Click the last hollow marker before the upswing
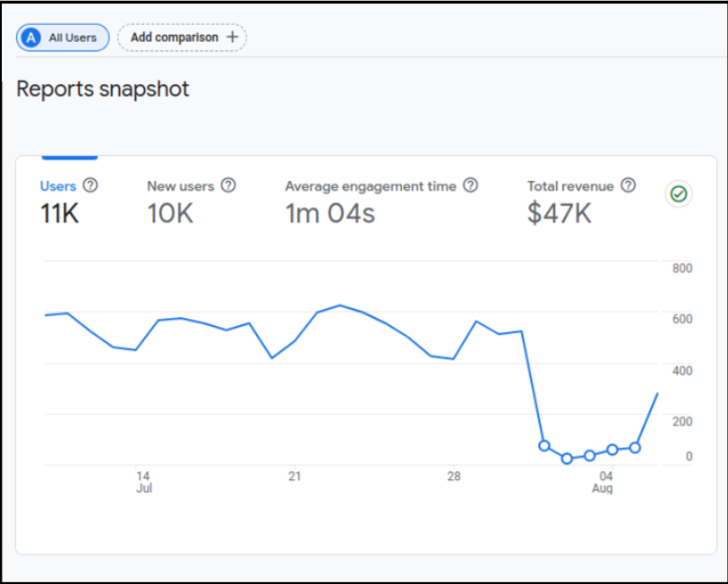 (635, 447)
